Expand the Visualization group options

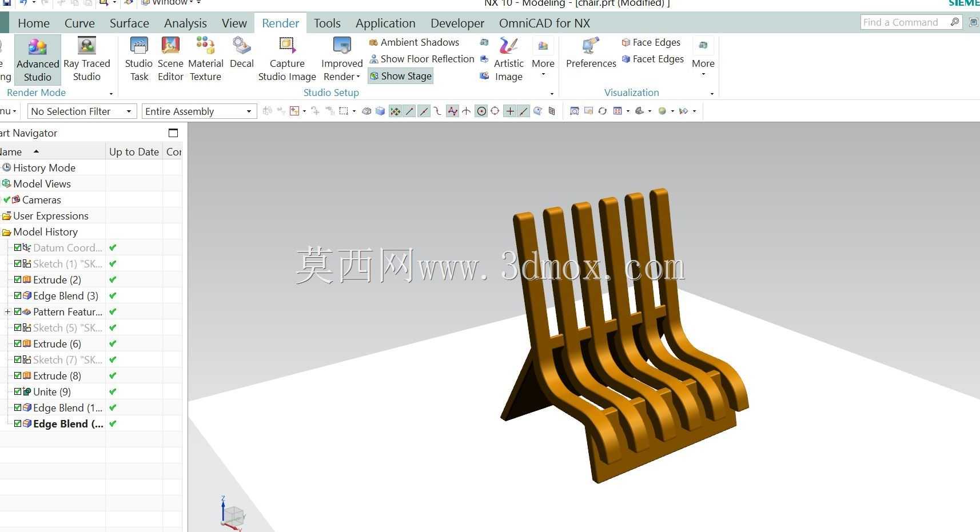(712, 93)
